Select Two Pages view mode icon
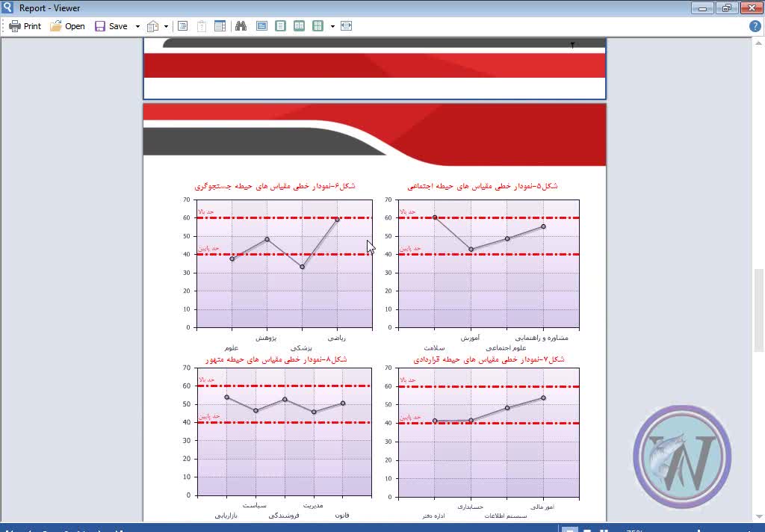The width and height of the screenshot is (765, 532). point(299,26)
